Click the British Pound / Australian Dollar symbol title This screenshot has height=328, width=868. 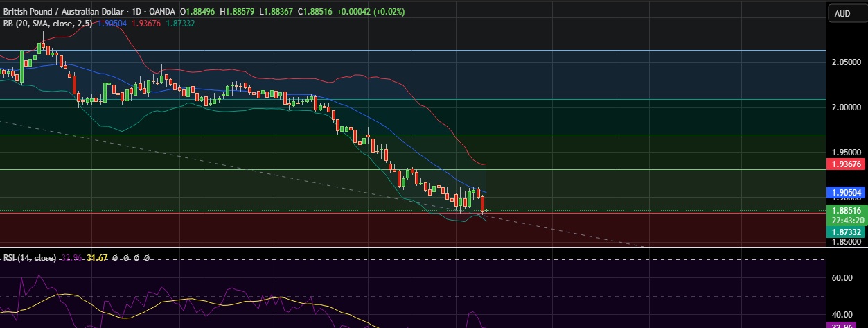tap(62, 12)
